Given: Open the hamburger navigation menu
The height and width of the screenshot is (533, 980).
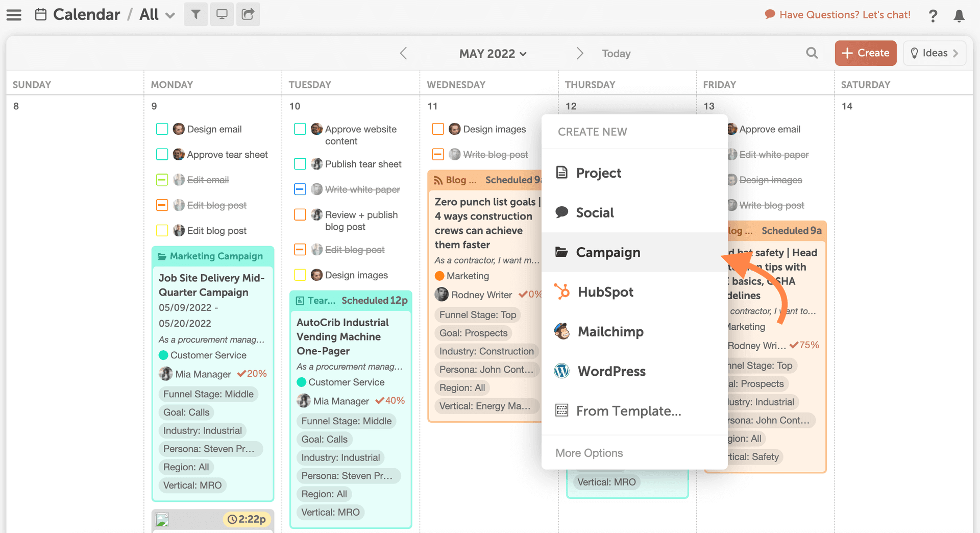Looking at the screenshot, I should 14,14.
